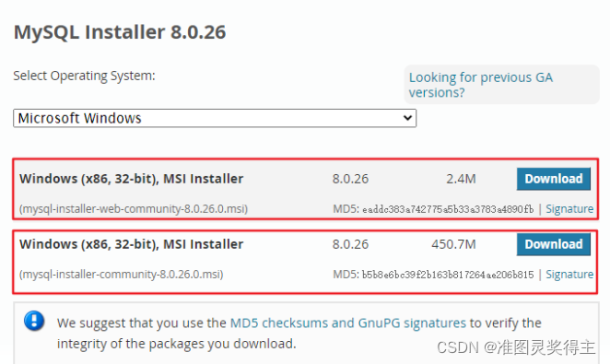610x364 pixels.
Task: Select the mysql-installer-community-8.0.26.0.msi filename text
Action: tap(122, 275)
